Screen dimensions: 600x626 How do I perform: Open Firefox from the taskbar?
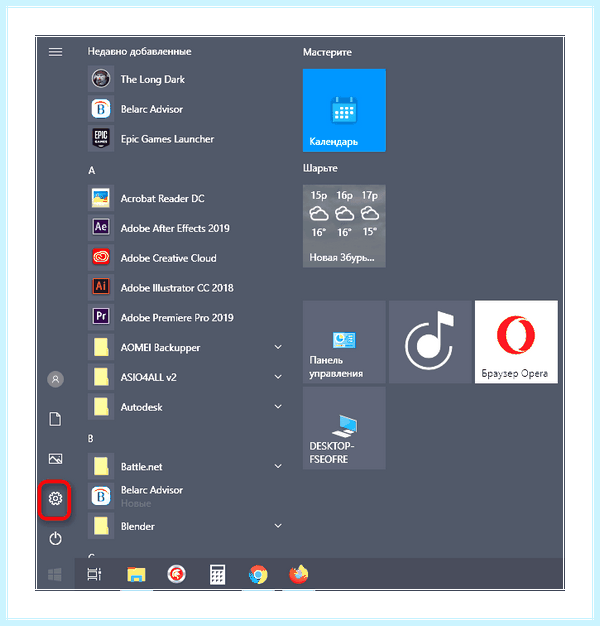[x=299, y=574]
